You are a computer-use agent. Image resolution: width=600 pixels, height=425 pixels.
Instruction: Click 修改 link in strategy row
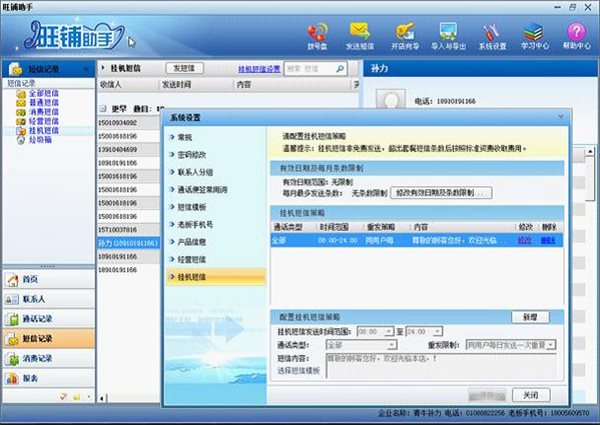[x=525, y=240]
